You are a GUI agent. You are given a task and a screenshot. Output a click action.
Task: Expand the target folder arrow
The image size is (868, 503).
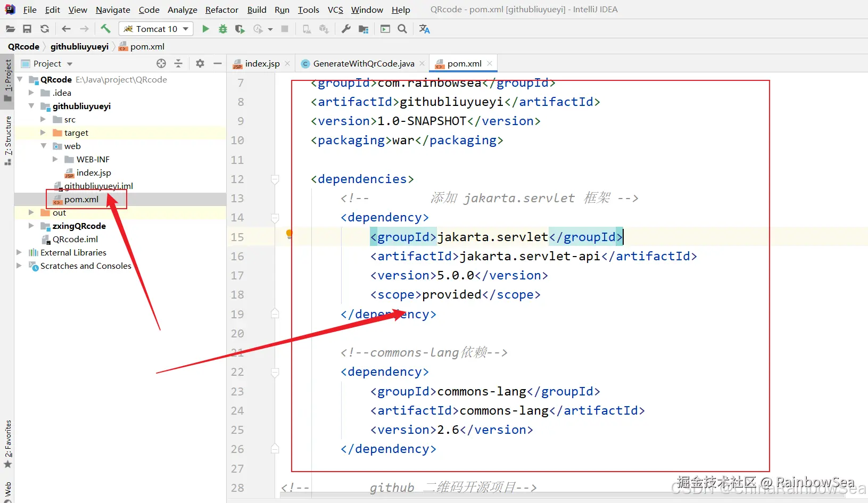pyautogui.click(x=43, y=133)
